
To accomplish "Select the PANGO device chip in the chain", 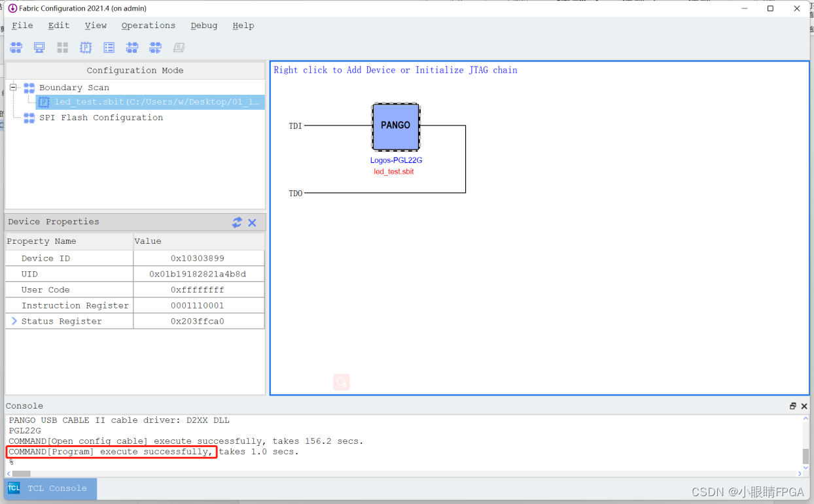I will tap(396, 127).
